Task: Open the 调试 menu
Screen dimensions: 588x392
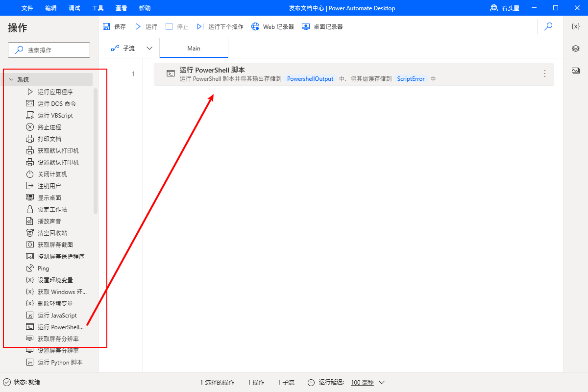Action: 74,8
